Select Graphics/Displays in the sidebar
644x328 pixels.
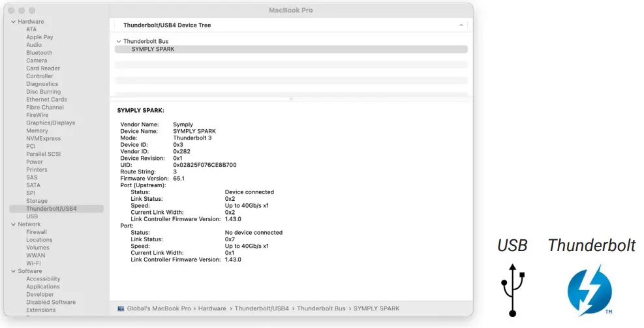coord(51,123)
